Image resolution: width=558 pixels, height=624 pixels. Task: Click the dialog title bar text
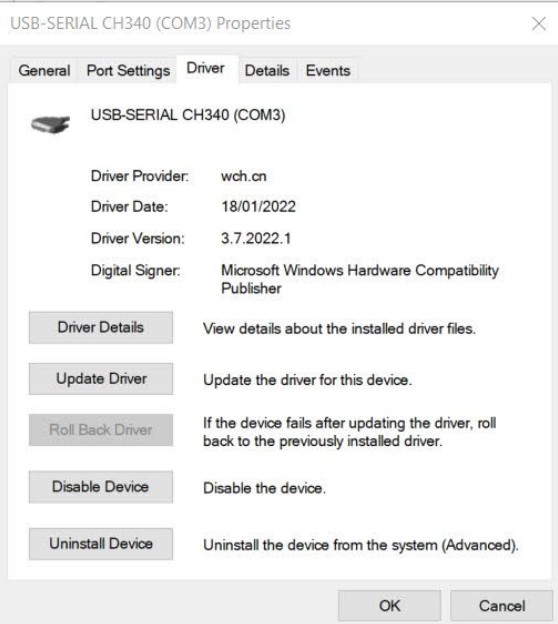click(x=150, y=23)
